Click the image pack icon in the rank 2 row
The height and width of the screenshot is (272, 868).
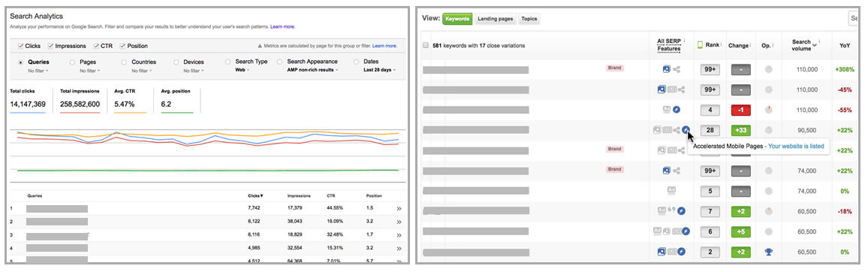(x=661, y=251)
